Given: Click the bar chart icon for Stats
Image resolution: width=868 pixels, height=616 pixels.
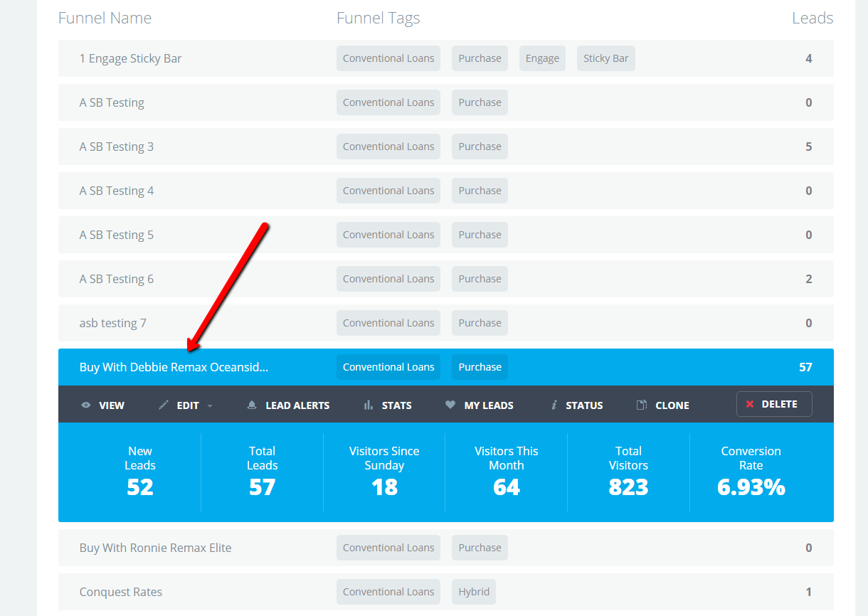Looking at the screenshot, I should 369,405.
